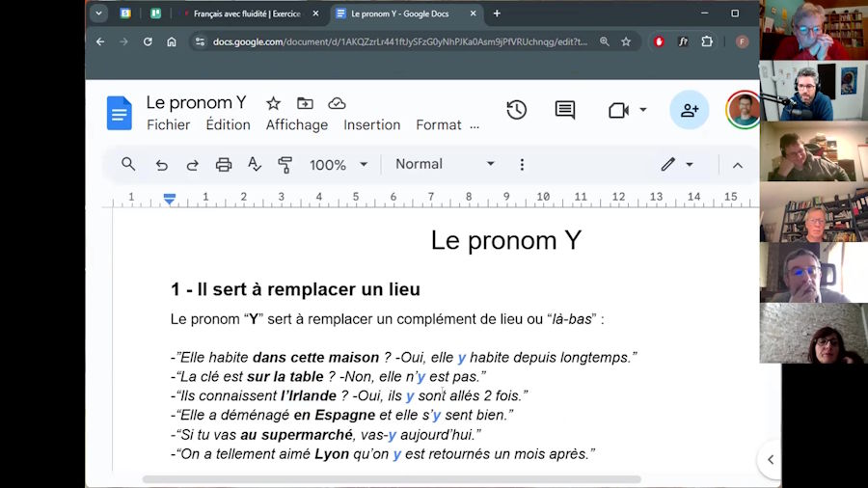This screenshot has width=868, height=488.
Task: Expand the Normal paragraph style dropdown
Action: click(x=445, y=165)
